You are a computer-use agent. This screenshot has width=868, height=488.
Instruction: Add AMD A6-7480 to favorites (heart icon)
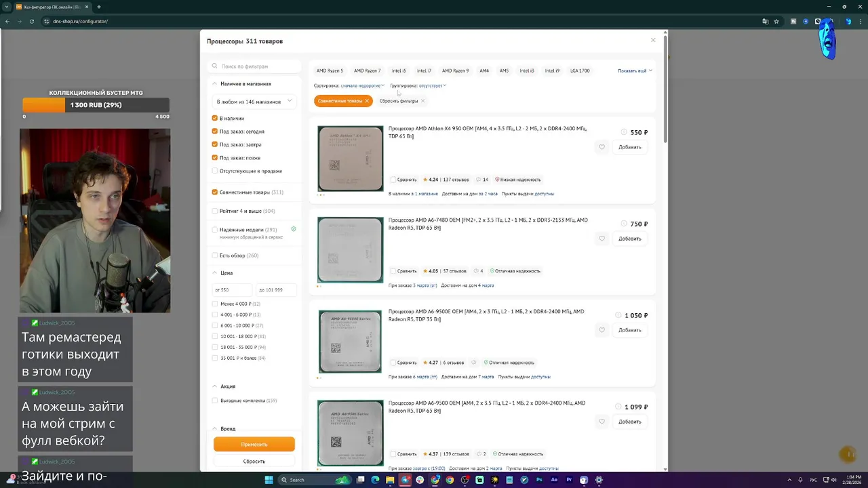[x=601, y=239]
